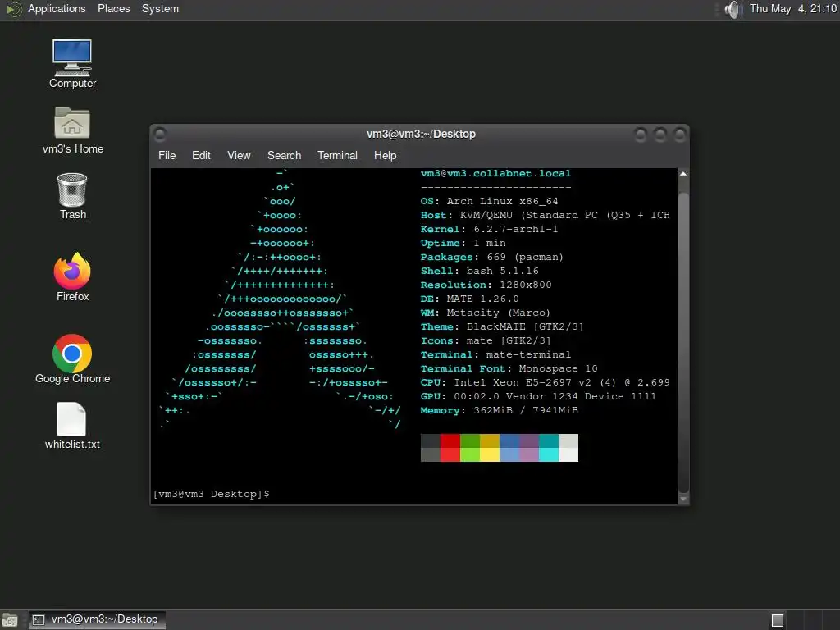Click the workspace switcher square in bottom panel
The height and width of the screenshot is (630, 840).
pos(778,620)
